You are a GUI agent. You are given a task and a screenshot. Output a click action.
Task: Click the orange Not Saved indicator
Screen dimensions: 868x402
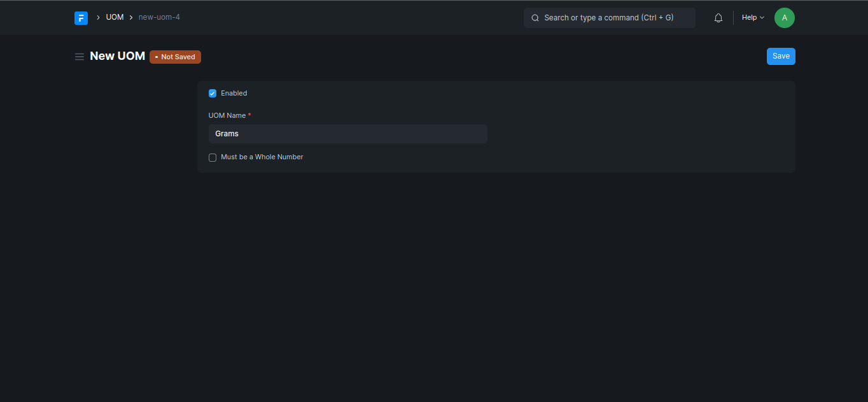[175, 57]
